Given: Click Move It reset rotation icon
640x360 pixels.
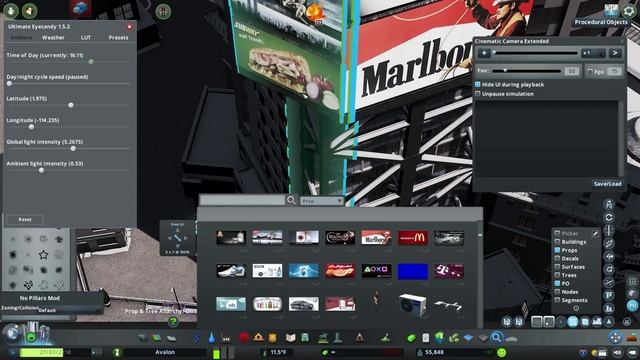Looking at the screenshot, I should pos(609,218).
